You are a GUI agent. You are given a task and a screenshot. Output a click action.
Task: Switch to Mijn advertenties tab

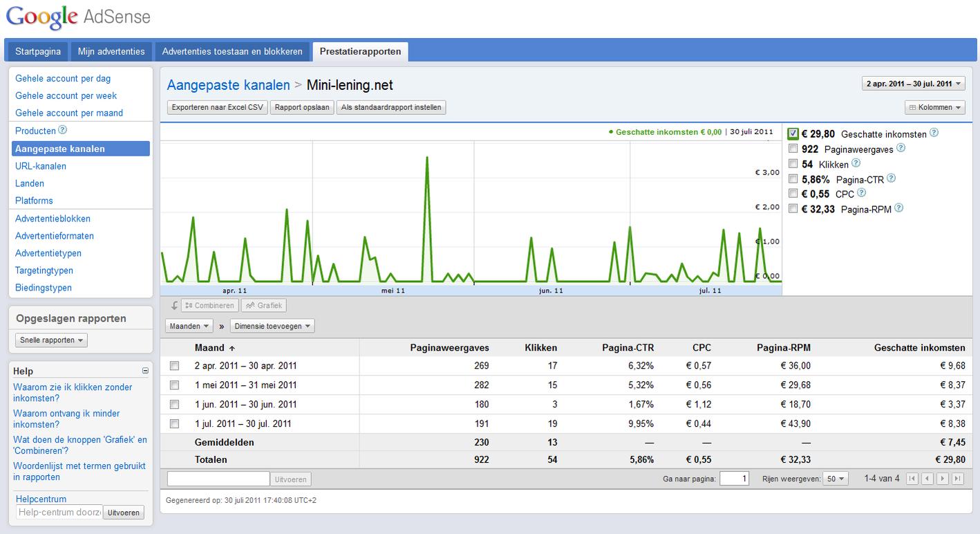[x=111, y=51]
